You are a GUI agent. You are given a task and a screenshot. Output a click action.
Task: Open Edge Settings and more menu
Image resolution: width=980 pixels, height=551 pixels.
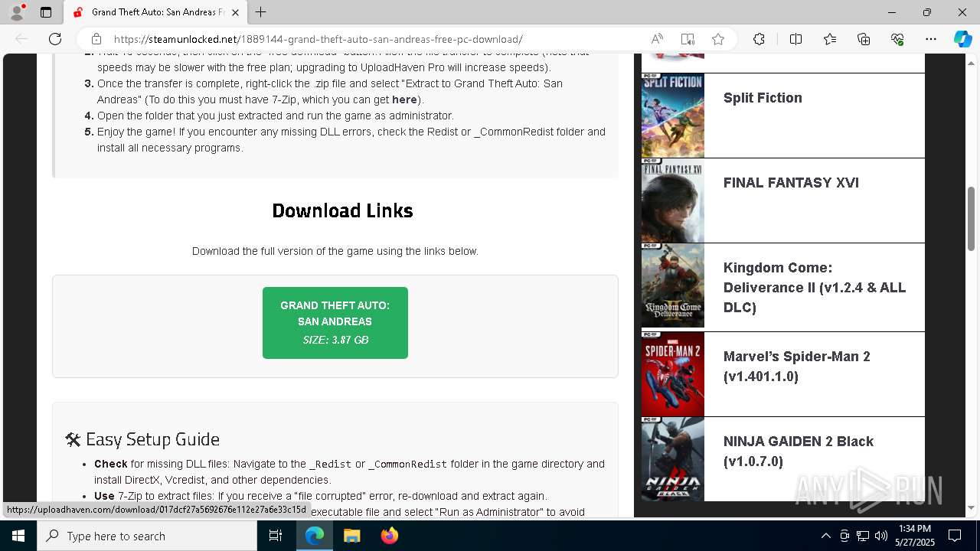click(x=931, y=39)
